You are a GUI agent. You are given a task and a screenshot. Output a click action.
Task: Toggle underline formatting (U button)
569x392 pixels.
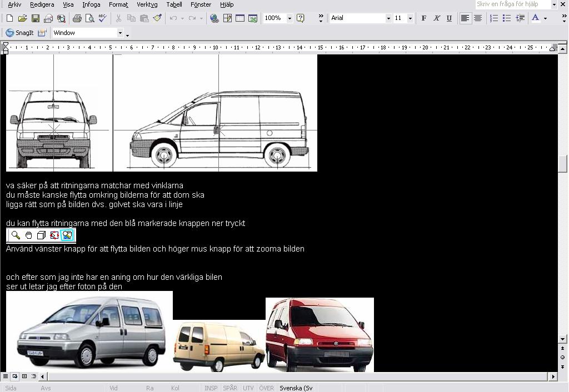click(x=449, y=18)
